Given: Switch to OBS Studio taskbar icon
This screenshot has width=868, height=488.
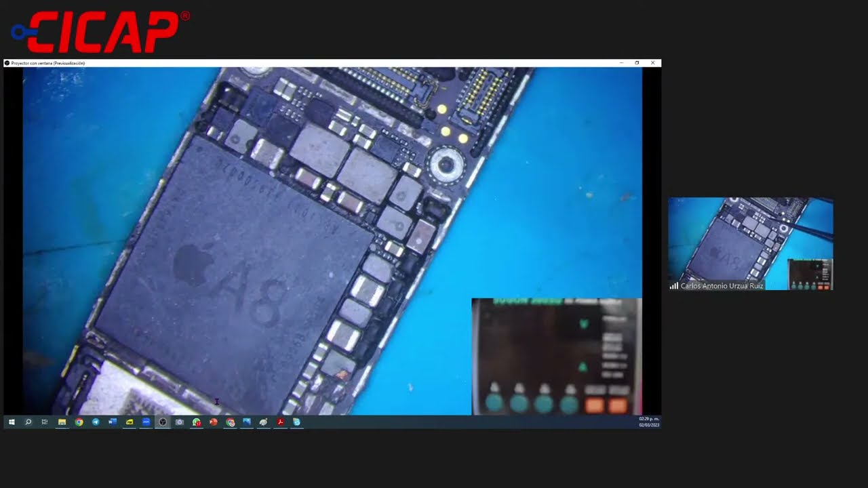Looking at the screenshot, I should pos(163,422).
